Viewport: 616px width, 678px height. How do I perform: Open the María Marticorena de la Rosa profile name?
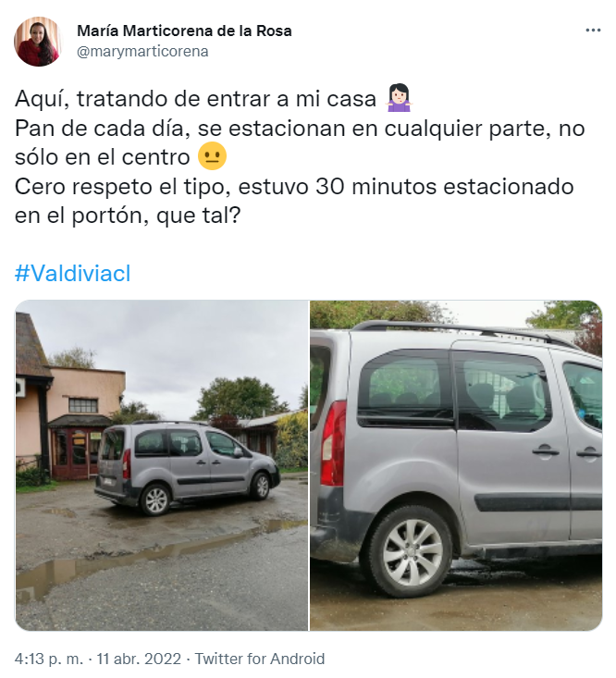[184, 31]
